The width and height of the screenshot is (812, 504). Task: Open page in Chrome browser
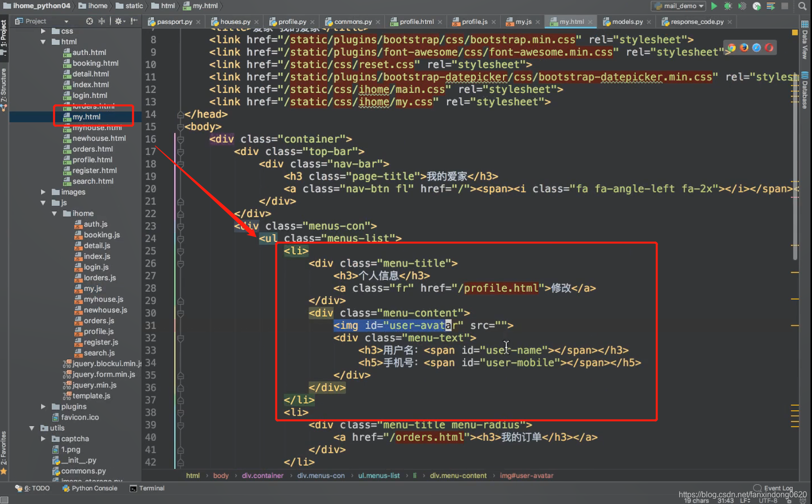coord(732,47)
